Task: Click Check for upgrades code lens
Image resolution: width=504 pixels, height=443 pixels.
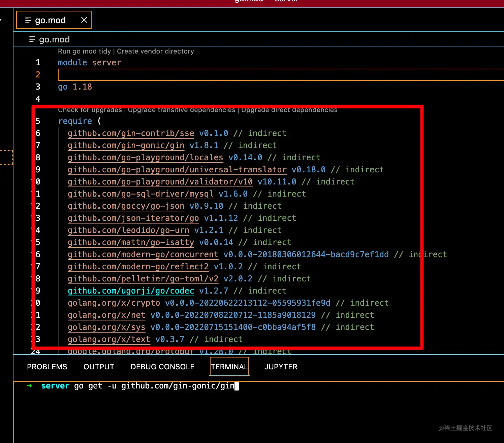Action: point(90,110)
